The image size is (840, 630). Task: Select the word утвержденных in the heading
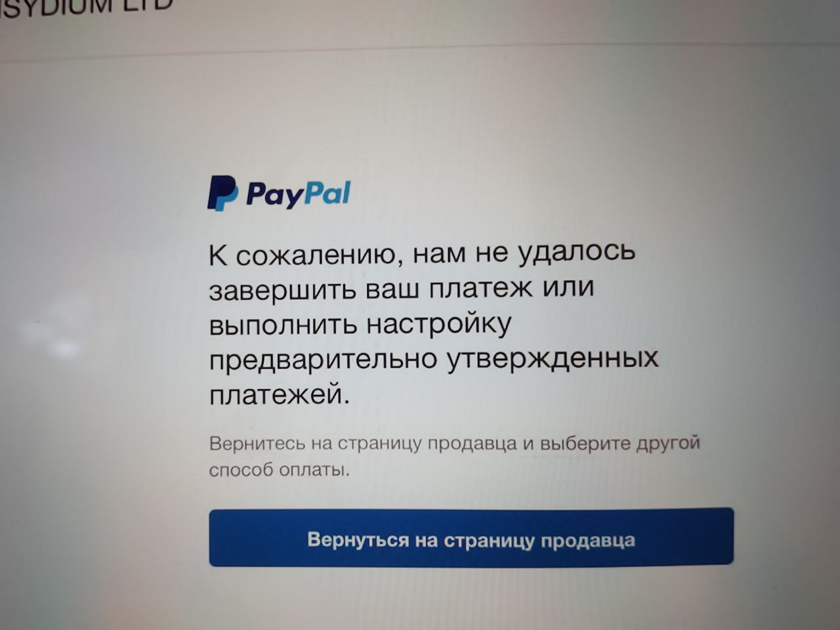(x=553, y=360)
